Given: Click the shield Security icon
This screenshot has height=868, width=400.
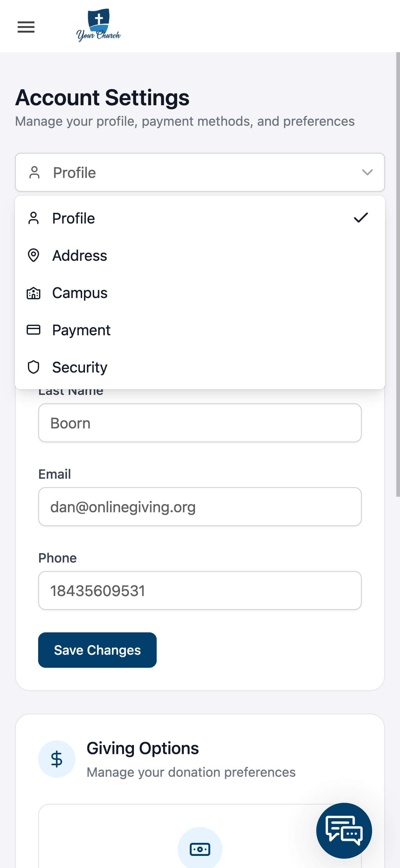Looking at the screenshot, I should (x=33, y=367).
